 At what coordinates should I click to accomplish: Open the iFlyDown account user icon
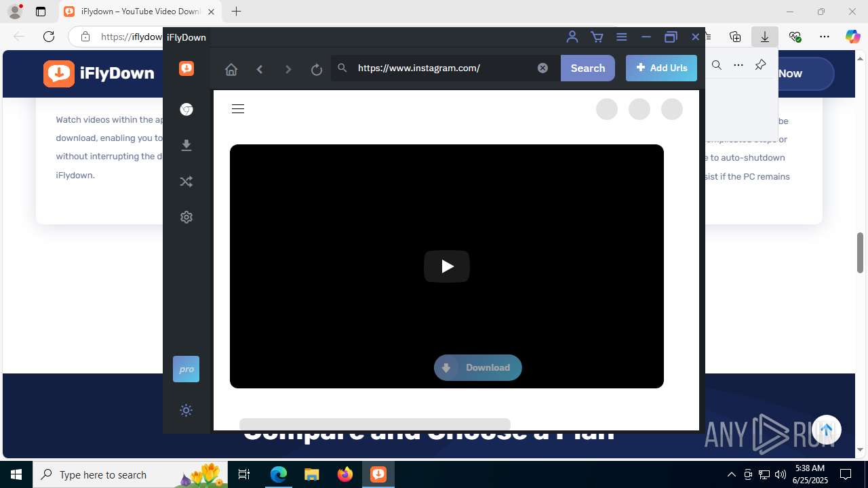pos(572,37)
